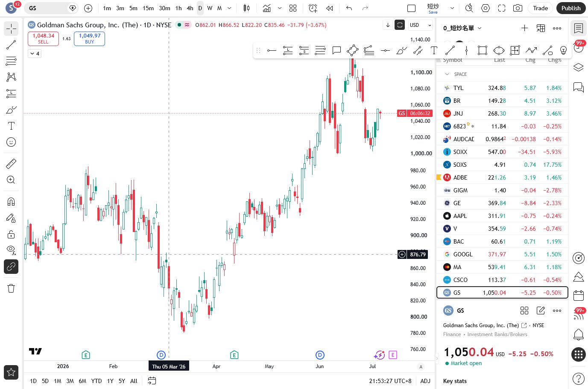Toggle ADJ adjusted price data
588x389 pixels.
(x=425, y=381)
